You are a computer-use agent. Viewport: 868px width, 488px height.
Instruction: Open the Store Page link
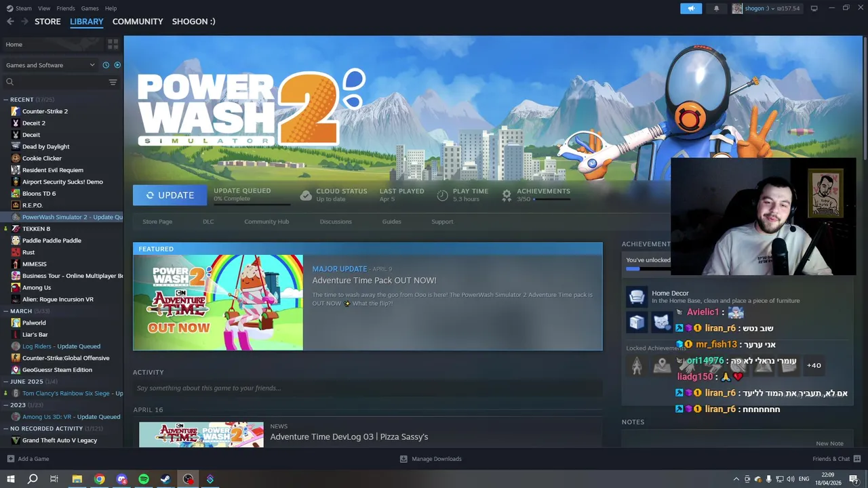point(157,222)
